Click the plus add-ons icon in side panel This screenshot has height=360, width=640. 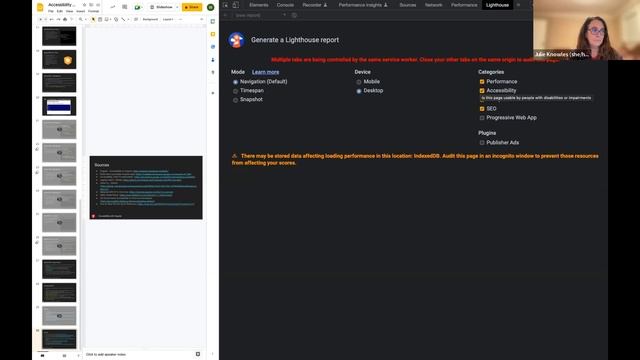pos(213,93)
